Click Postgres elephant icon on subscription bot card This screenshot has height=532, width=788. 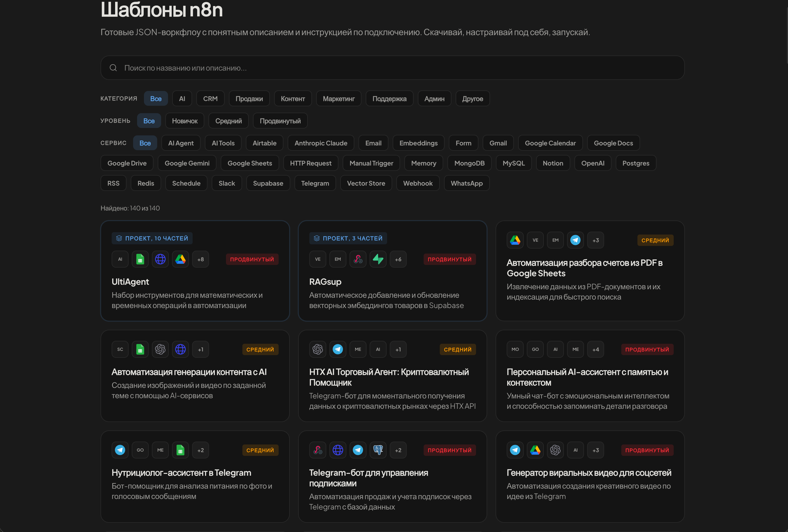378,450
